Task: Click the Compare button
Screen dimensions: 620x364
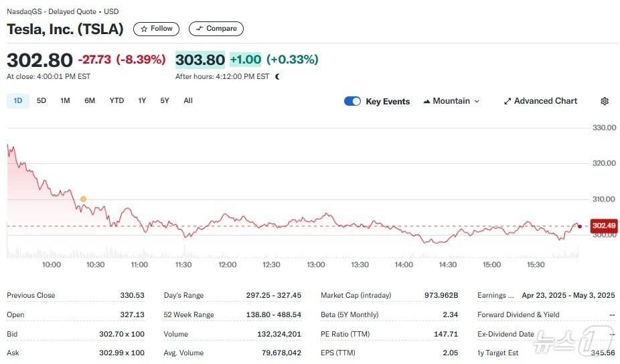Action: [216, 29]
